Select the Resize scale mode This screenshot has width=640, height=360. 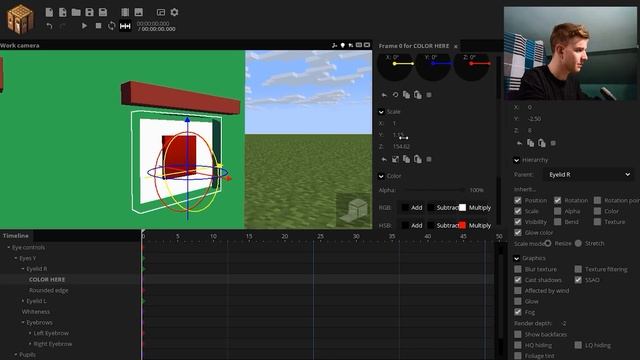[x=548, y=243]
